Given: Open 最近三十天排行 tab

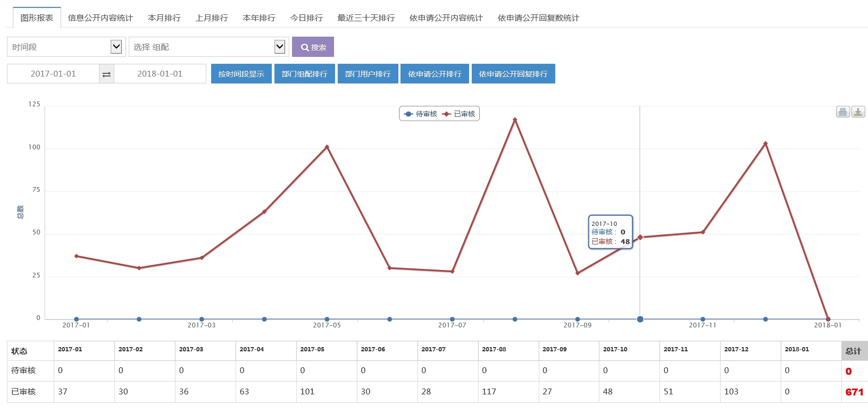Looking at the screenshot, I should tap(366, 18).
